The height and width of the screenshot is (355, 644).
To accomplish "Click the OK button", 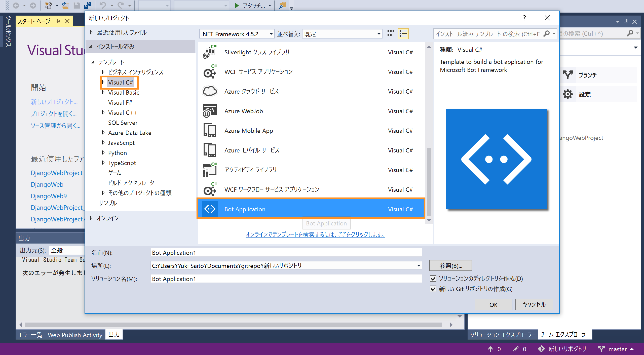I will pyautogui.click(x=493, y=305).
